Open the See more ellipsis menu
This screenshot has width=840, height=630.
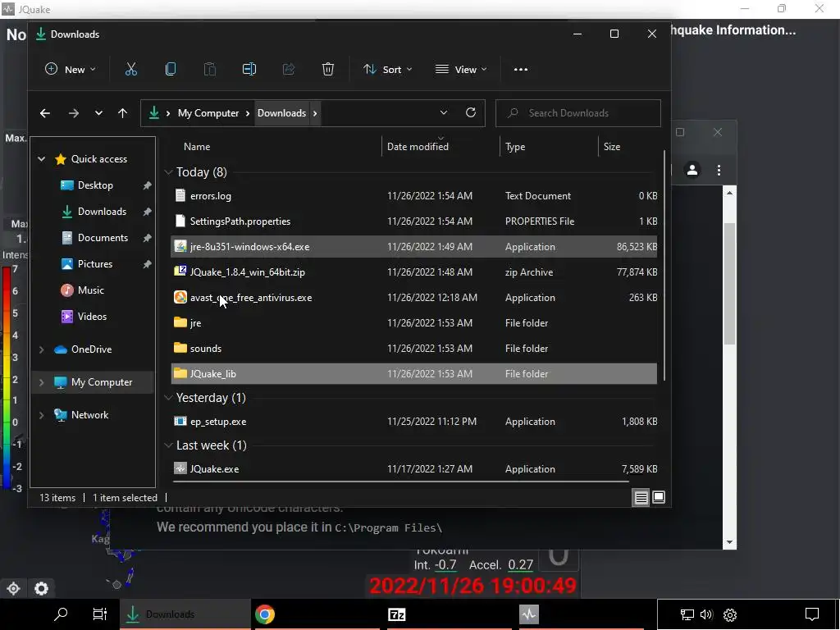point(521,69)
